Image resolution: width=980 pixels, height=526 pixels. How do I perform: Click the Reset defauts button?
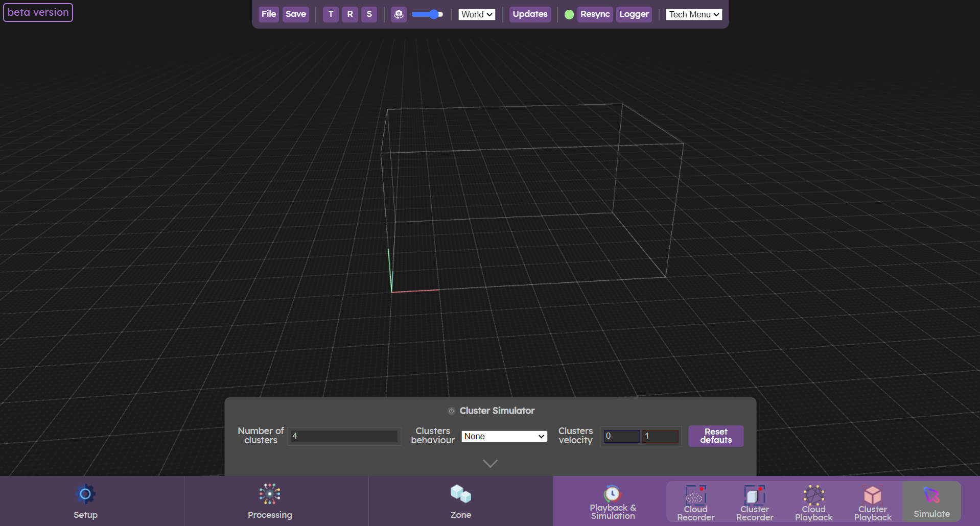715,436
